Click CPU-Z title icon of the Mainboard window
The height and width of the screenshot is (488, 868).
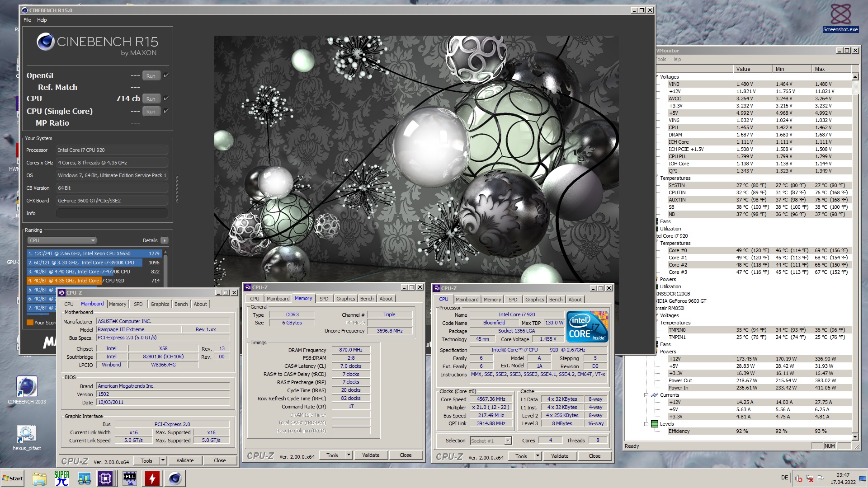pyautogui.click(x=62, y=293)
